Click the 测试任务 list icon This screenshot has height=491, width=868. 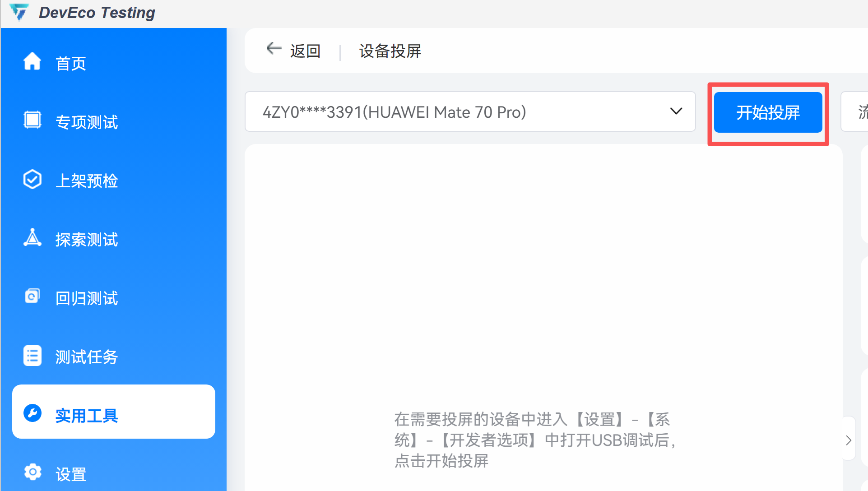[32, 356]
